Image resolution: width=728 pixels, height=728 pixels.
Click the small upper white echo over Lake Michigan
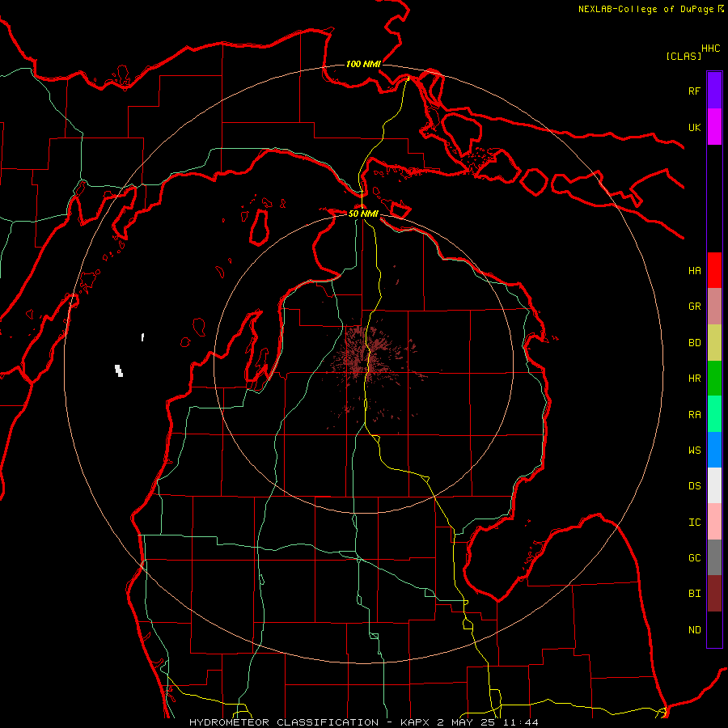pyautogui.click(x=142, y=337)
